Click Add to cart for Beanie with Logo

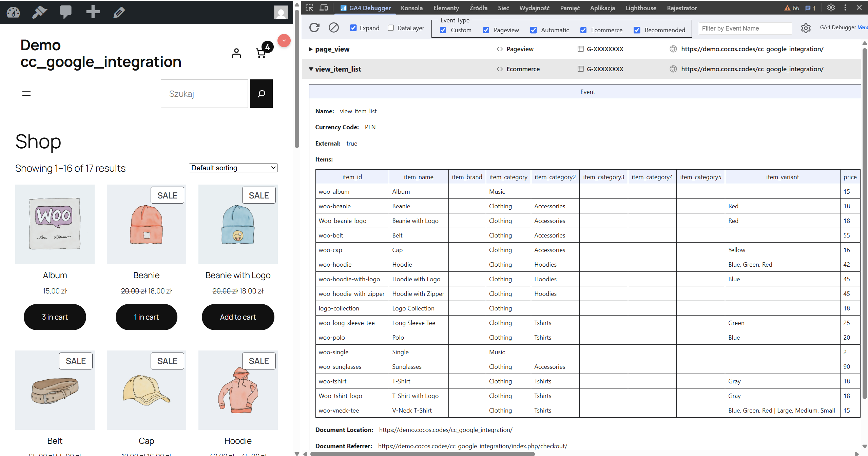tap(238, 317)
